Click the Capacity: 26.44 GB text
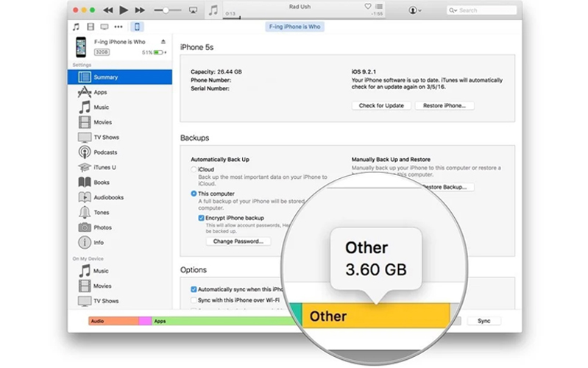 point(216,71)
